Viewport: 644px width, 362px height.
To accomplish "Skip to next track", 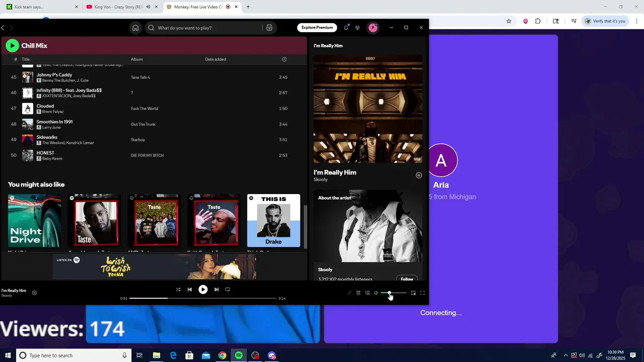I will click(216, 290).
